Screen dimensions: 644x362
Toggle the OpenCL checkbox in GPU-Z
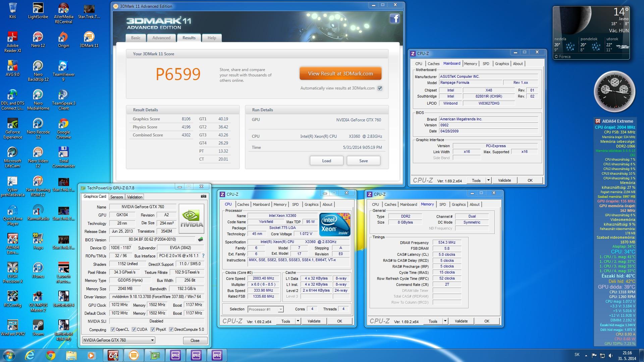(x=113, y=329)
